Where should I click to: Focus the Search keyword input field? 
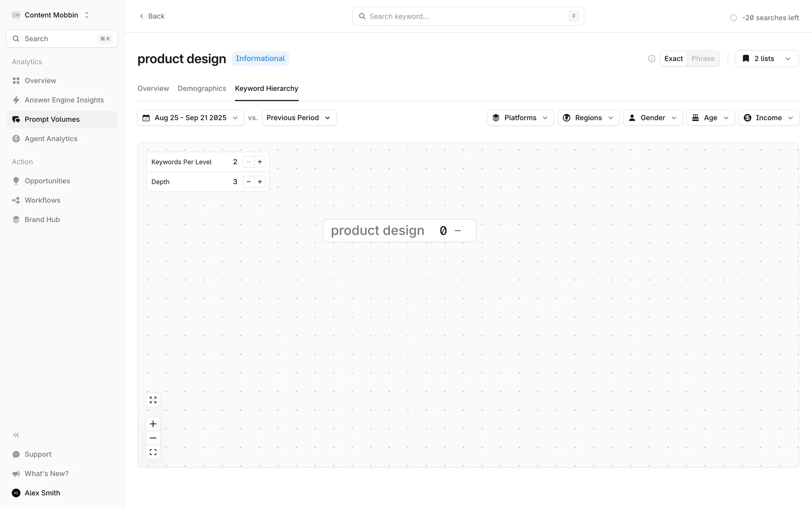click(x=465, y=16)
